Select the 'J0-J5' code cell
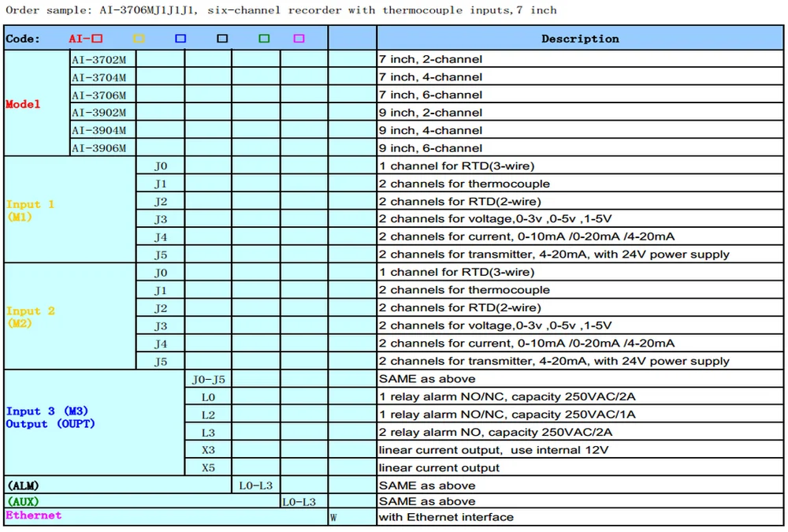The image size is (788, 532). [x=209, y=380]
